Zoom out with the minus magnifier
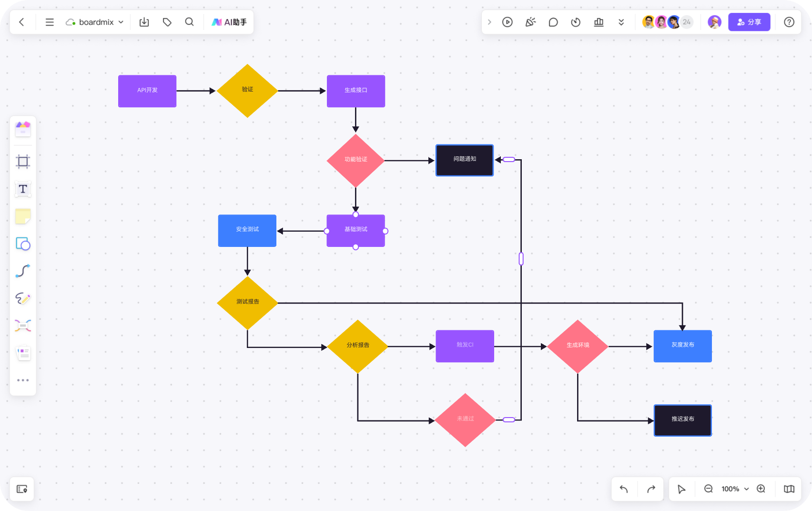 click(709, 489)
